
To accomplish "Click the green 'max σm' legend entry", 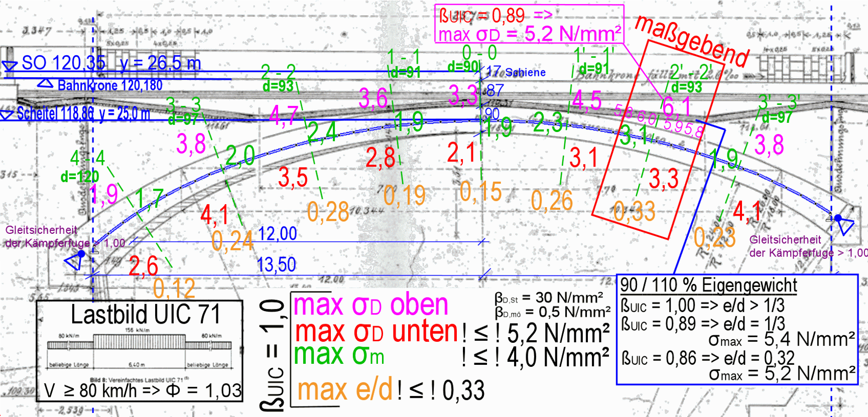I will click(339, 355).
